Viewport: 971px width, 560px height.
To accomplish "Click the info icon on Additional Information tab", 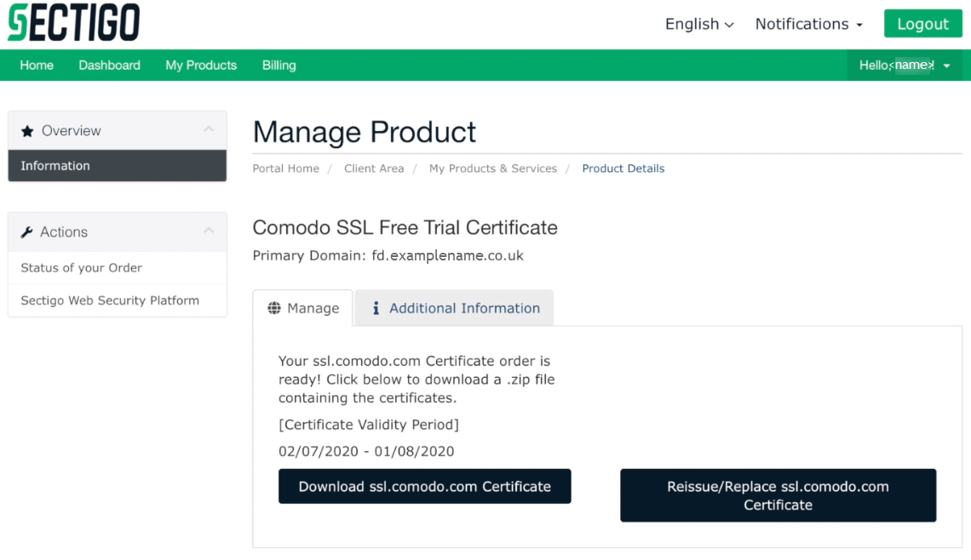I will click(x=376, y=308).
